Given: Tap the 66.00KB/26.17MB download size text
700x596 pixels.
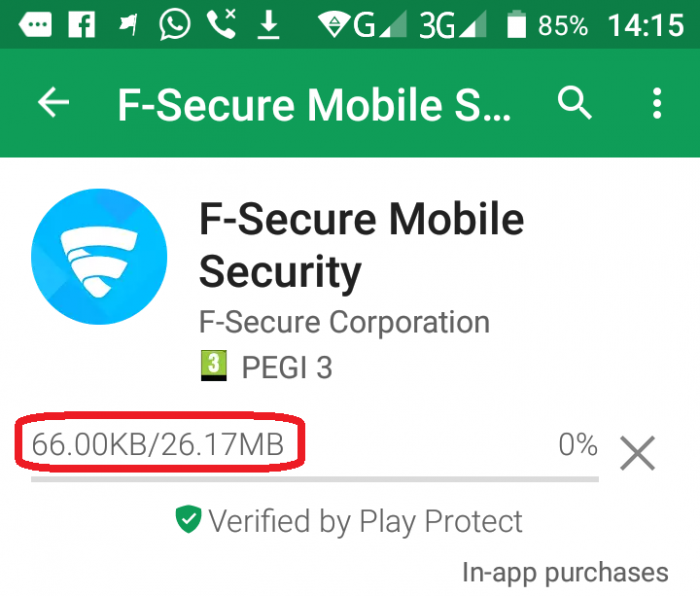Looking at the screenshot, I should click(x=158, y=445).
